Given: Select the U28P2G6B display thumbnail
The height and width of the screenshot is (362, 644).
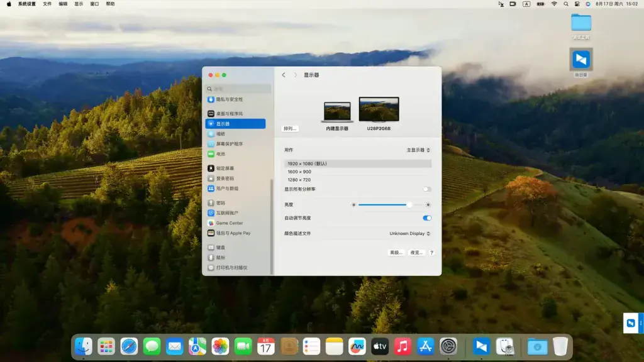Looking at the screenshot, I should click(x=379, y=109).
